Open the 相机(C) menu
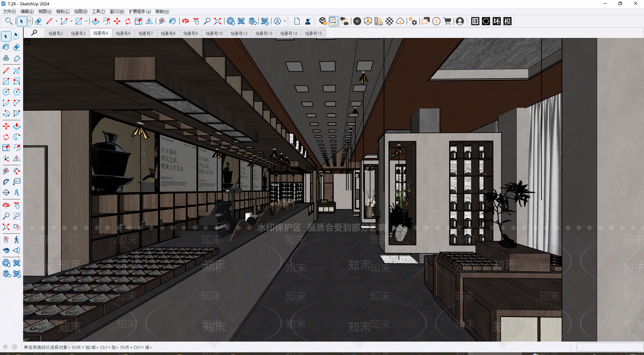 [x=63, y=11]
